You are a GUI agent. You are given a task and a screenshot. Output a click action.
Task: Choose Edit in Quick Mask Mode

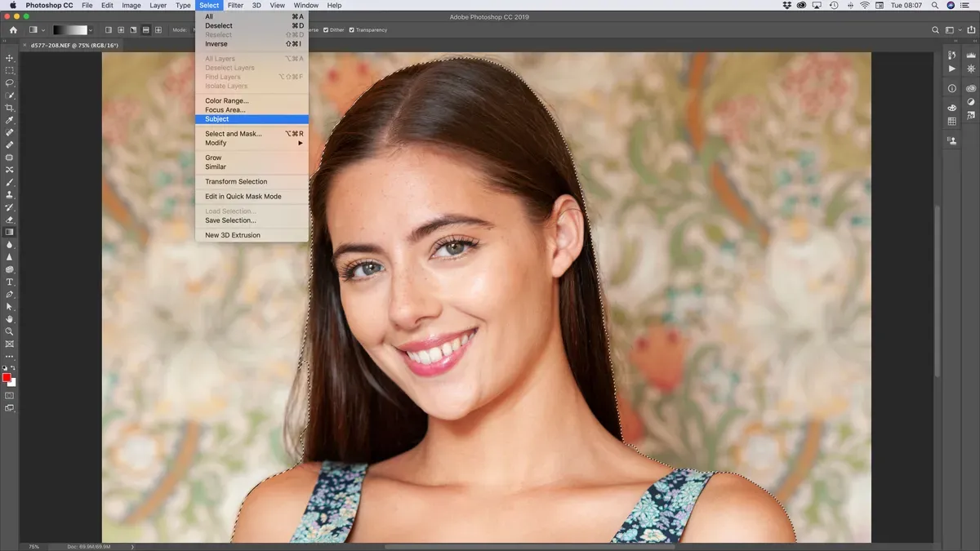(x=252, y=197)
